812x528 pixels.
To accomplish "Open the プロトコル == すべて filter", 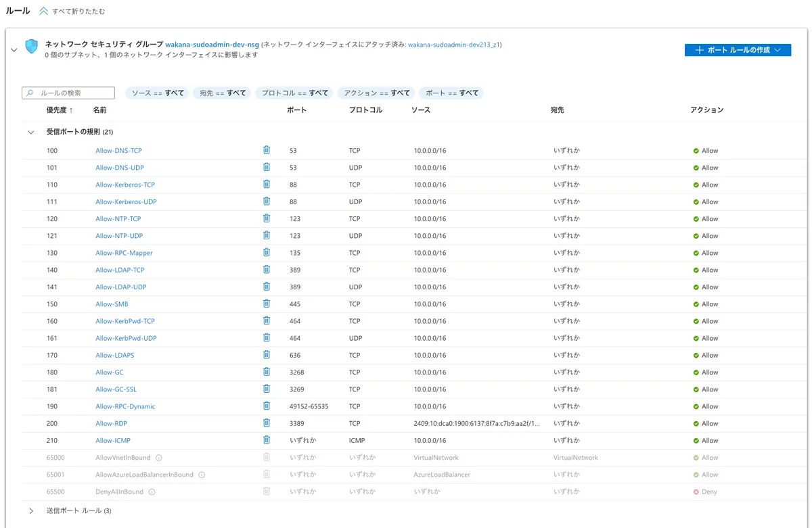I will click(294, 93).
